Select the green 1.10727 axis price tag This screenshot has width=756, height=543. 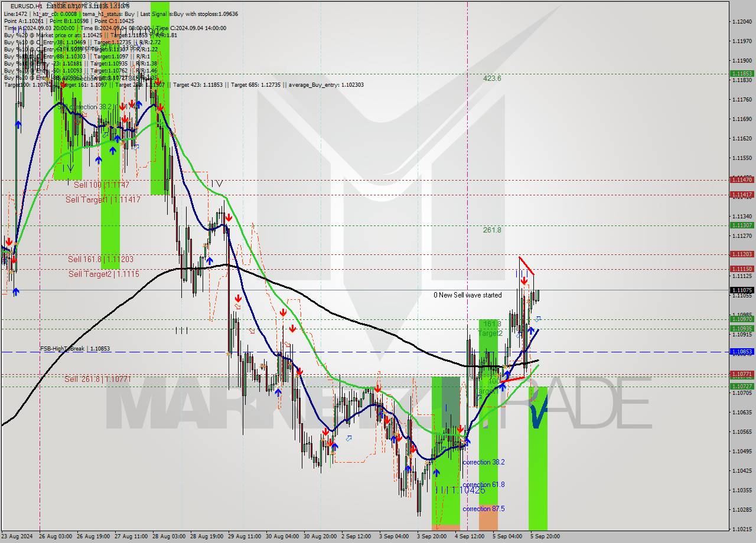[x=742, y=386]
